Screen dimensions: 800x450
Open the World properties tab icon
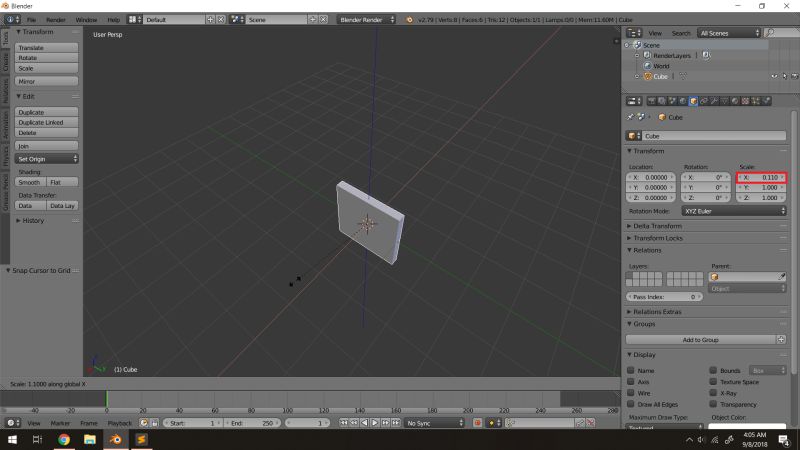pos(683,101)
